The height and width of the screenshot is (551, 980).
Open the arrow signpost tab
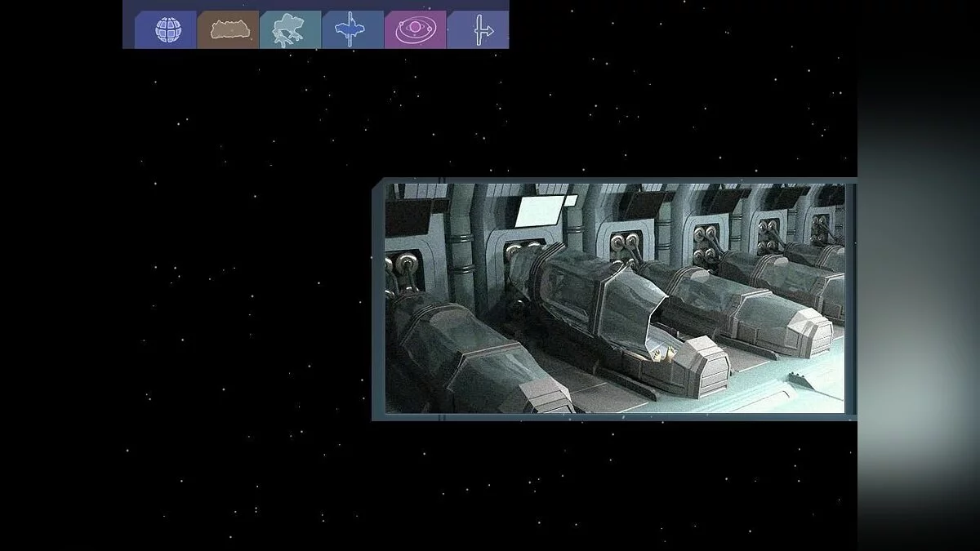478,29
